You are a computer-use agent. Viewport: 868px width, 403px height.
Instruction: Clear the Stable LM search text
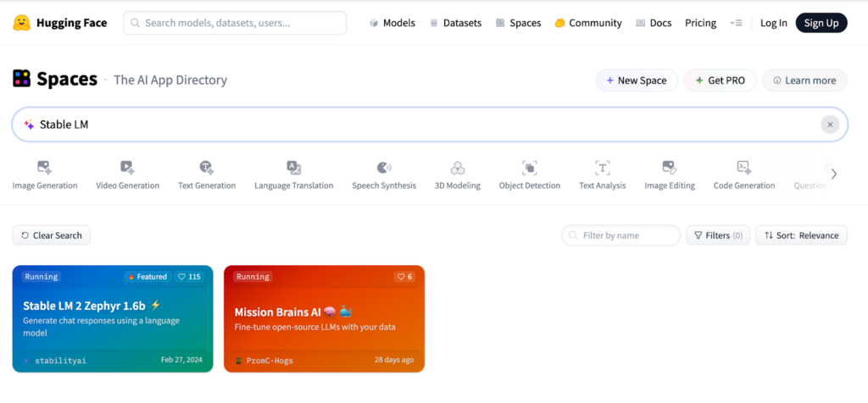(830, 124)
